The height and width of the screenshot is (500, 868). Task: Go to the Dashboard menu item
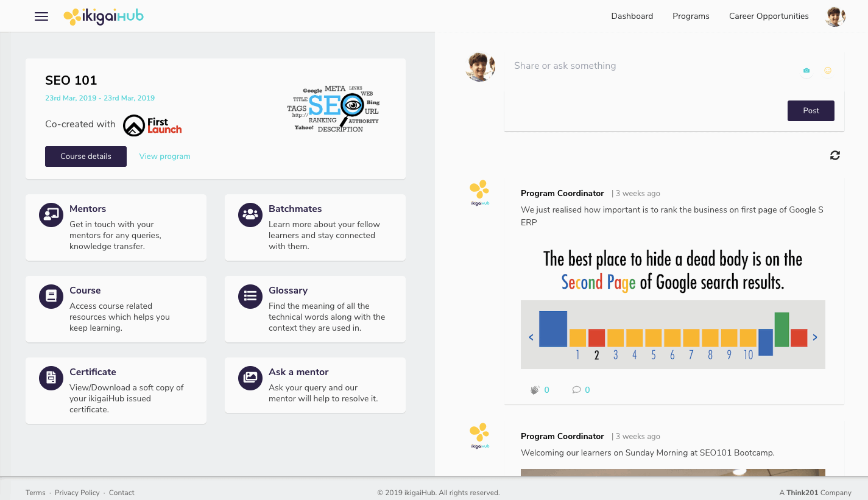632,16
